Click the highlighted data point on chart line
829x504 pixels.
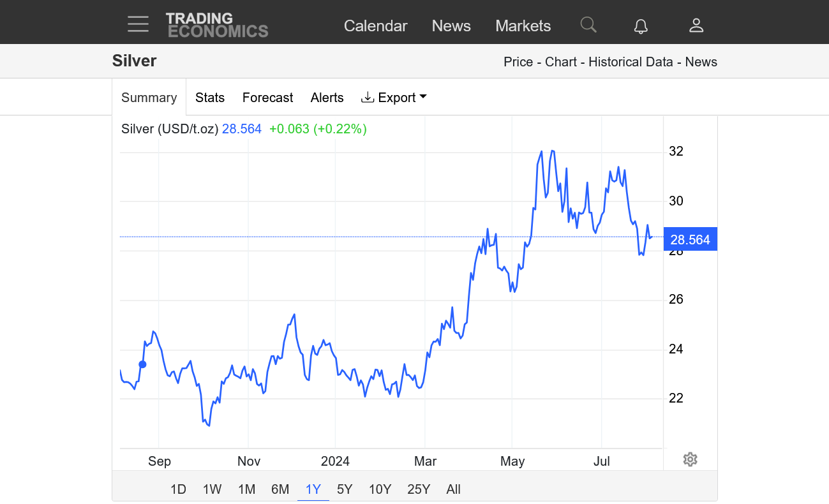[142, 364]
